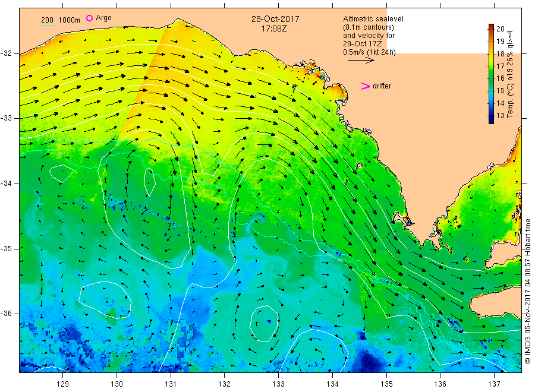Click the '18' colorbar tick label

coord(500,53)
